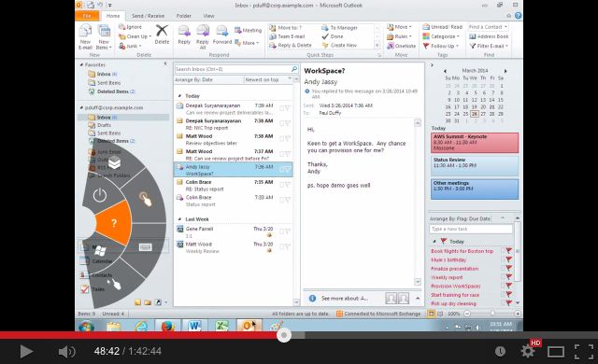This screenshot has width=598, height=364.
Task: Mark Book flights for Boston trip complete
Action: pos(508,251)
